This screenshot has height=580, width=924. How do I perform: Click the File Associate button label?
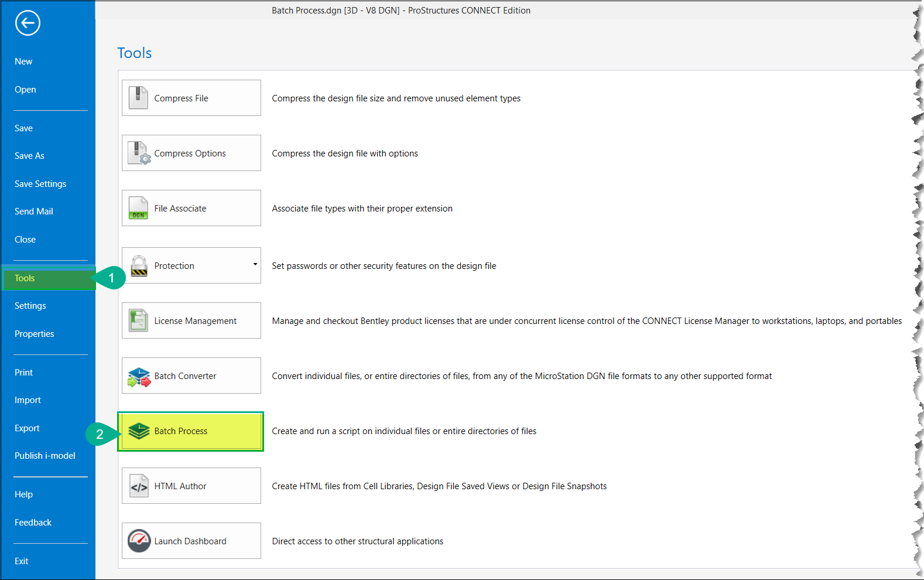coord(180,209)
